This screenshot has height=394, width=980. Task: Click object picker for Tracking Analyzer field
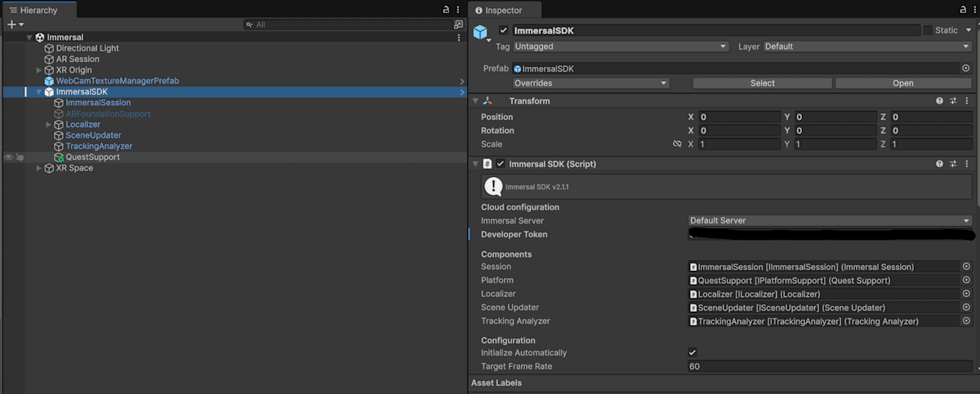966,321
